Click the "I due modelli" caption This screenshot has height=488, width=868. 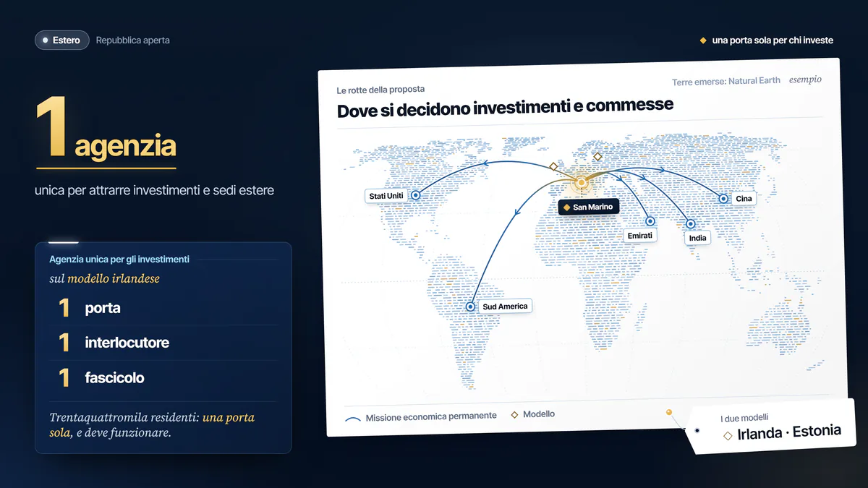point(744,418)
